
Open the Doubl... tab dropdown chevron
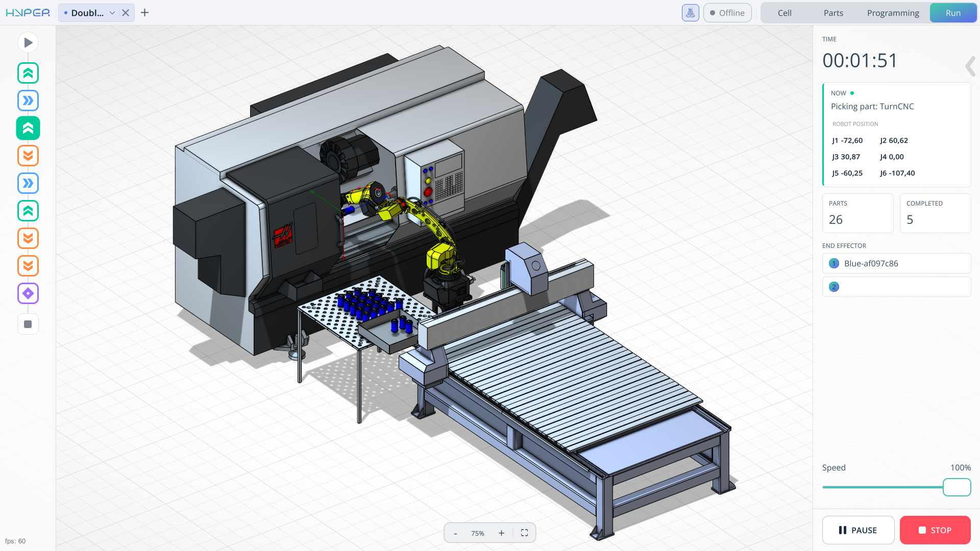point(112,13)
